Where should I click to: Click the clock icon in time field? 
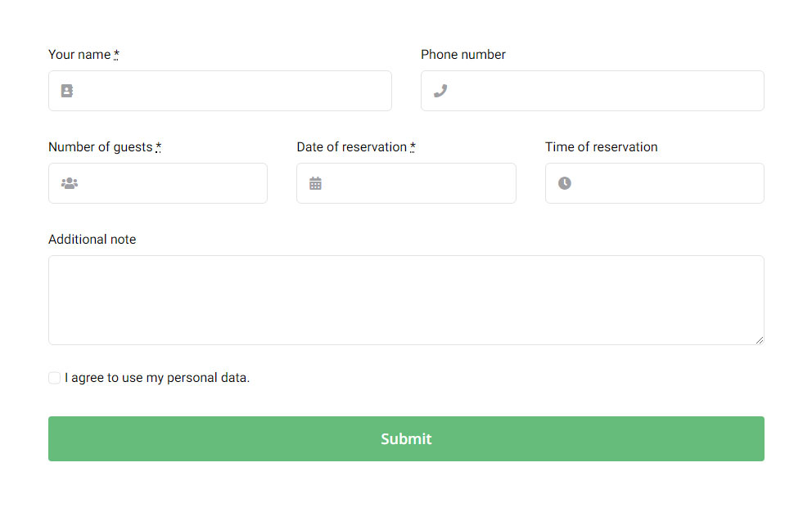click(x=565, y=183)
